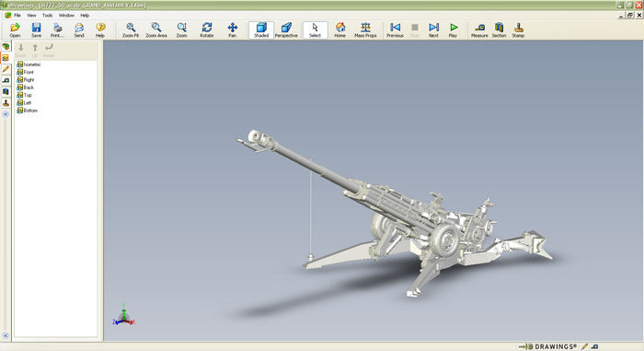Image resolution: width=644 pixels, height=351 pixels.
Task: Click the eDrawings document icon in menu bar
Action: pos(7,16)
